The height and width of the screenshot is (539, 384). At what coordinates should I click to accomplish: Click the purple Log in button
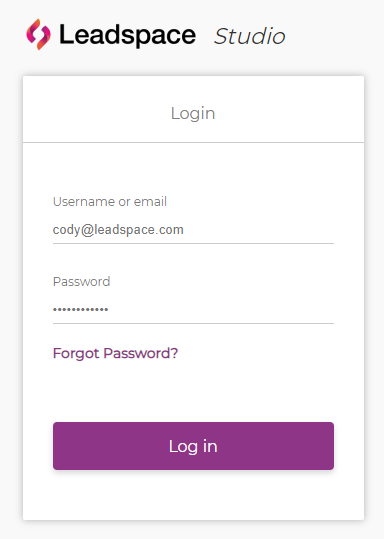pos(193,446)
